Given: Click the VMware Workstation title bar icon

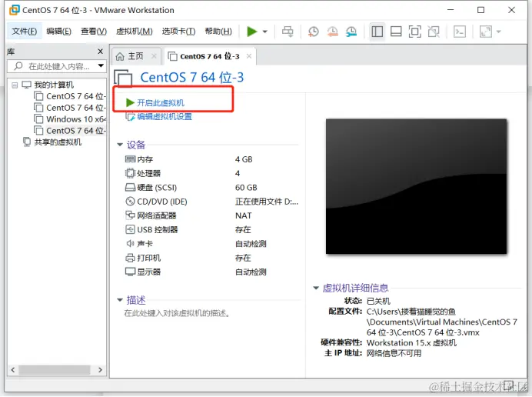Looking at the screenshot, I should 15,10.
